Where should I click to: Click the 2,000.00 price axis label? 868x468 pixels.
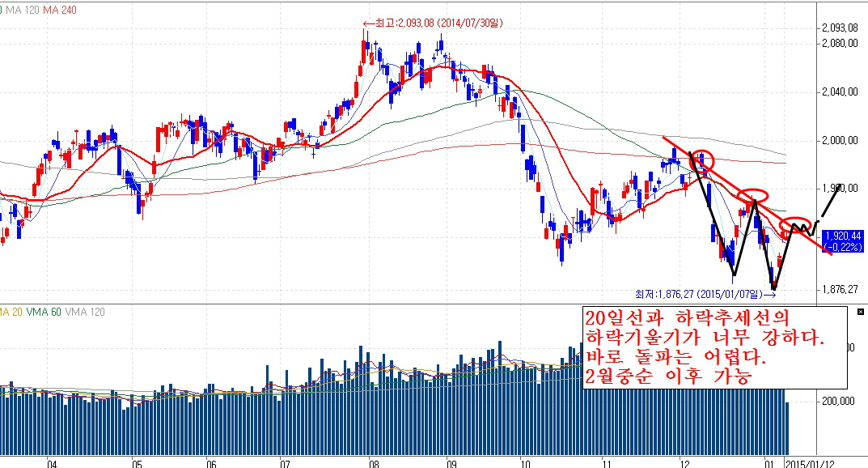tap(837, 140)
